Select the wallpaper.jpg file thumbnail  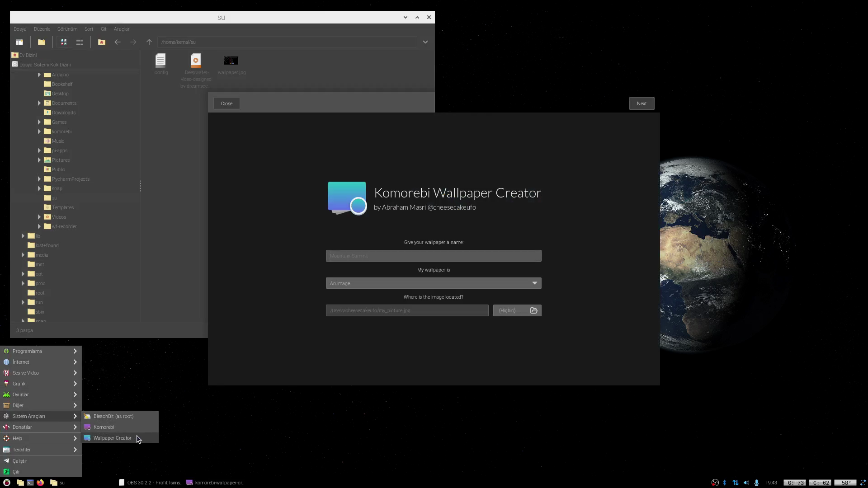click(x=231, y=61)
